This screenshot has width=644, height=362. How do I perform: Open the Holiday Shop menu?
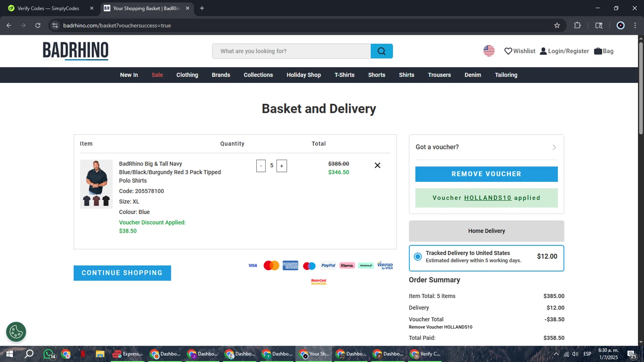click(304, 75)
